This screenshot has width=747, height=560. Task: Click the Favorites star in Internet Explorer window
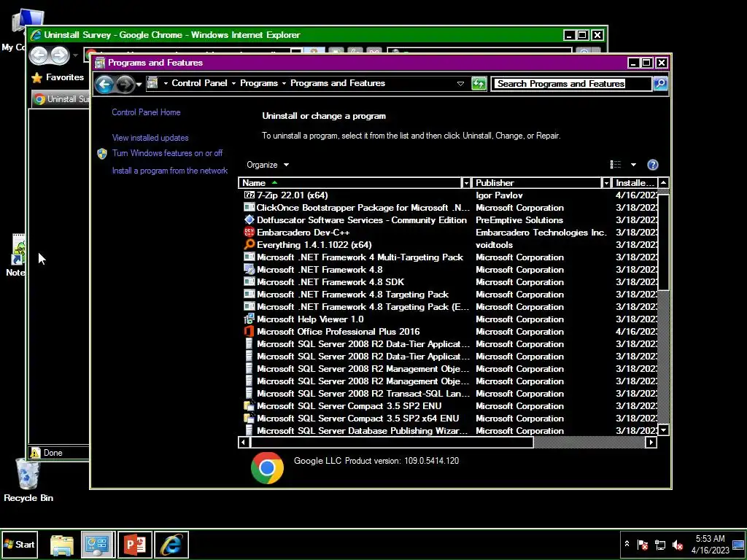(36, 77)
